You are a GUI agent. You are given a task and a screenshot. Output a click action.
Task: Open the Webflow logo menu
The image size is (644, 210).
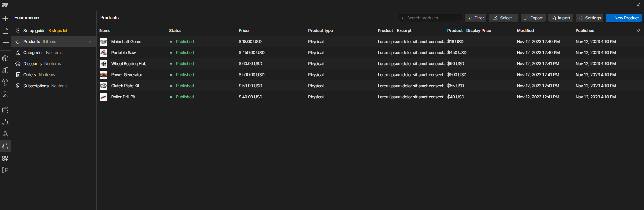click(x=5, y=5)
